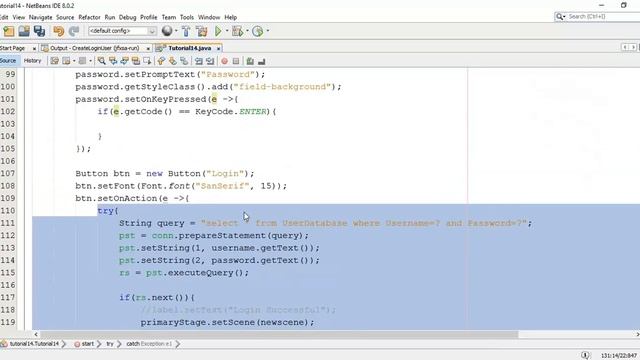Screen dimensions: 640x360
Task: Close the Start Page tab
Action: point(34,49)
